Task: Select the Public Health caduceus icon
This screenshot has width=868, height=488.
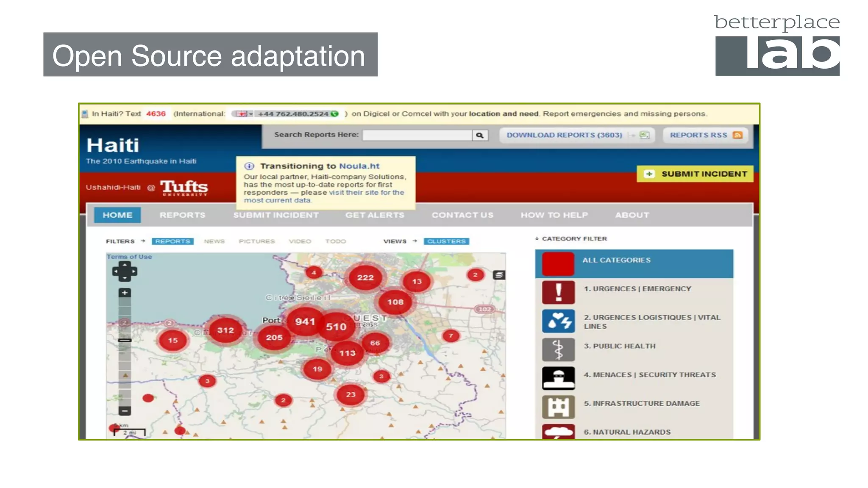Action: [x=558, y=349]
